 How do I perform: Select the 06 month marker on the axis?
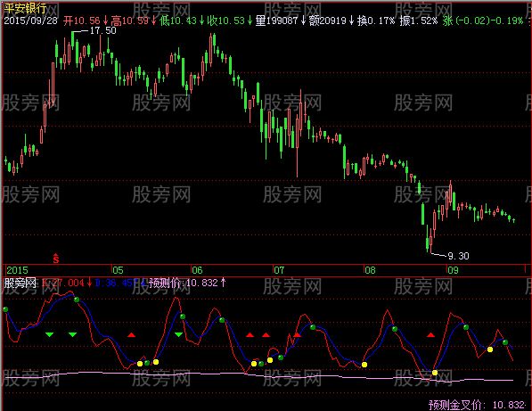pyautogui.click(x=197, y=270)
